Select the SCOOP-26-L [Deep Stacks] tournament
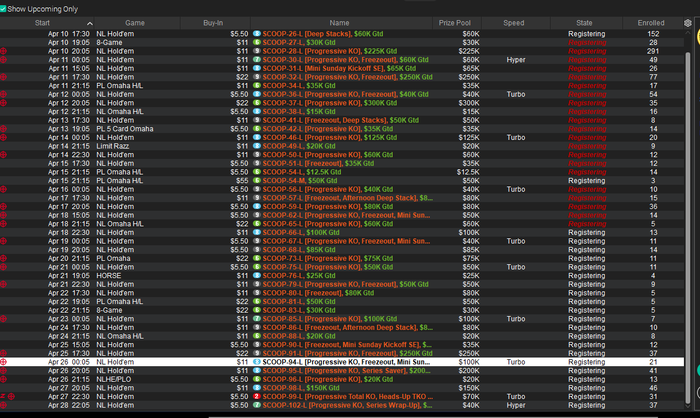The width and height of the screenshot is (700, 418). (342, 34)
